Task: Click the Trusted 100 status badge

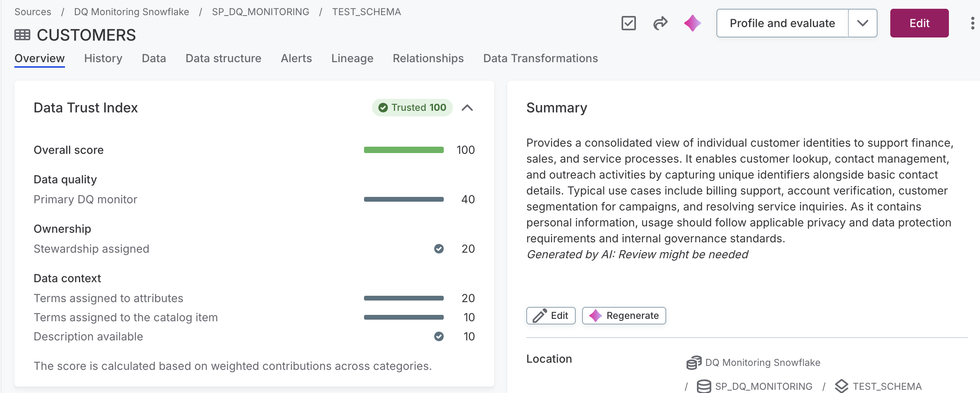Action: point(412,108)
